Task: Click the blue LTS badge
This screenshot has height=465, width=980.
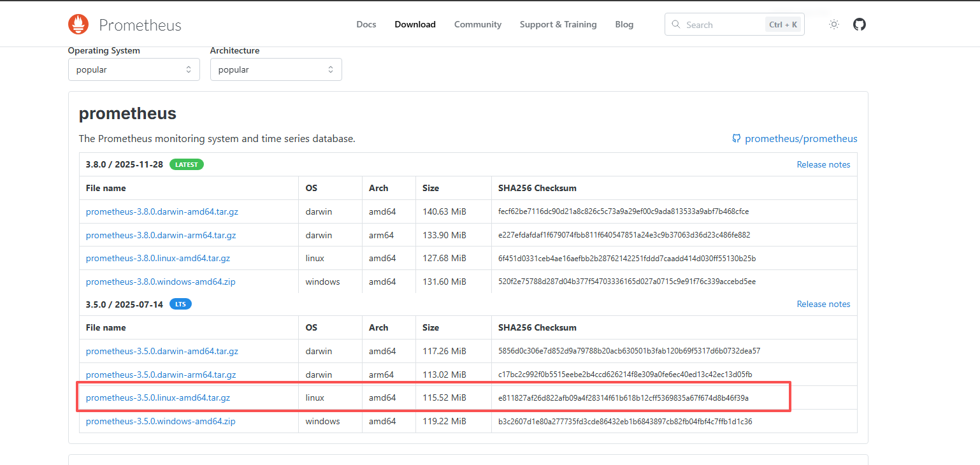Action: coord(180,304)
